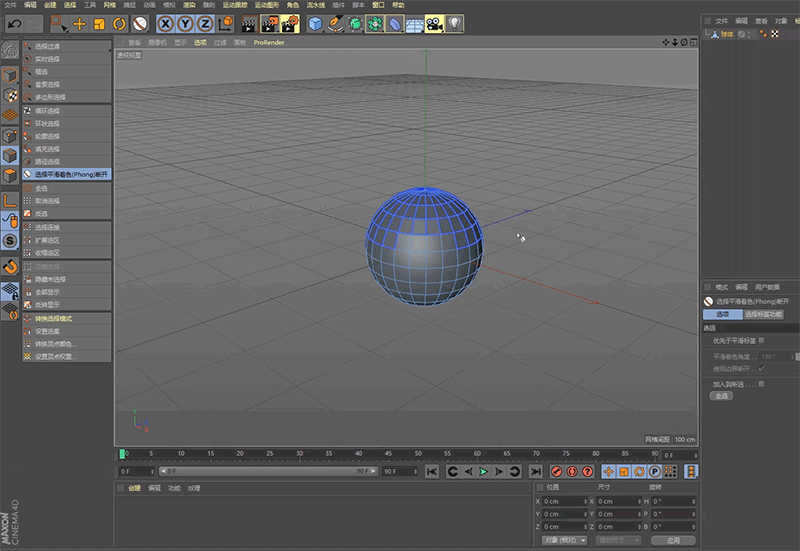Select the Live Selection tool icon
This screenshot has width=800, height=551.
click(x=57, y=23)
